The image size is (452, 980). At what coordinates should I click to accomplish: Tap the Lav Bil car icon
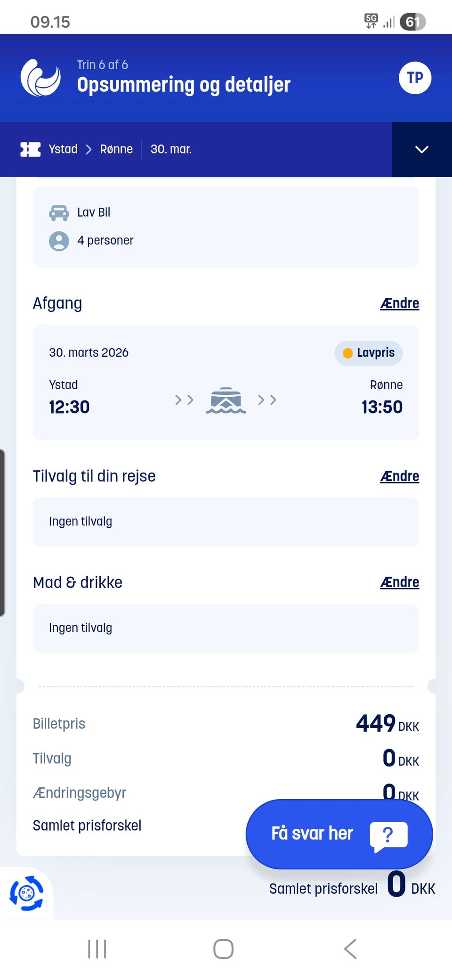coord(59,212)
